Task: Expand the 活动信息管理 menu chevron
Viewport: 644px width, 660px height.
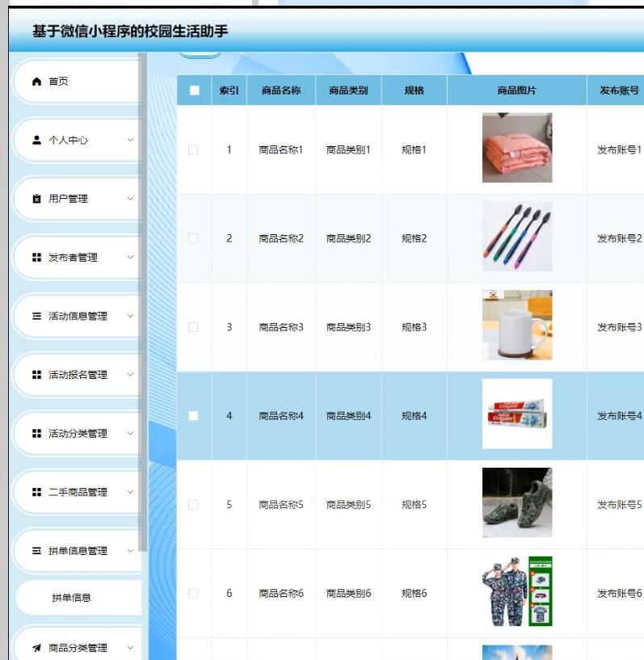Action: click(130, 316)
